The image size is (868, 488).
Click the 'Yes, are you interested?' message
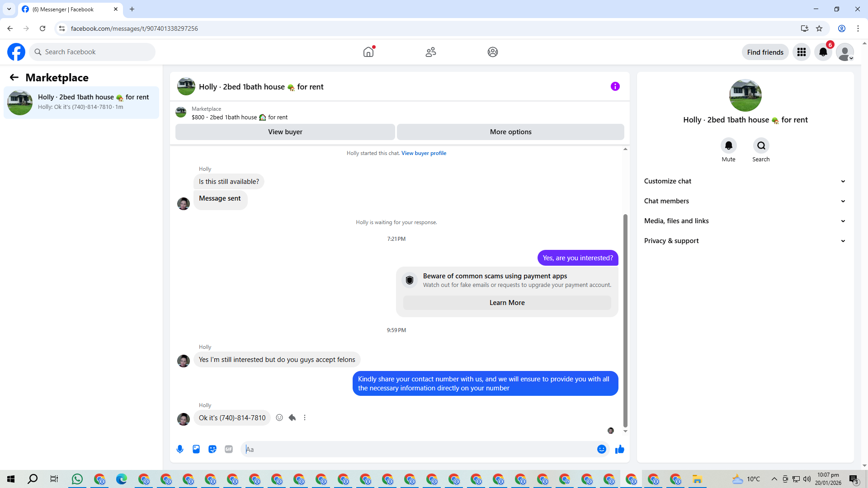(578, 258)
